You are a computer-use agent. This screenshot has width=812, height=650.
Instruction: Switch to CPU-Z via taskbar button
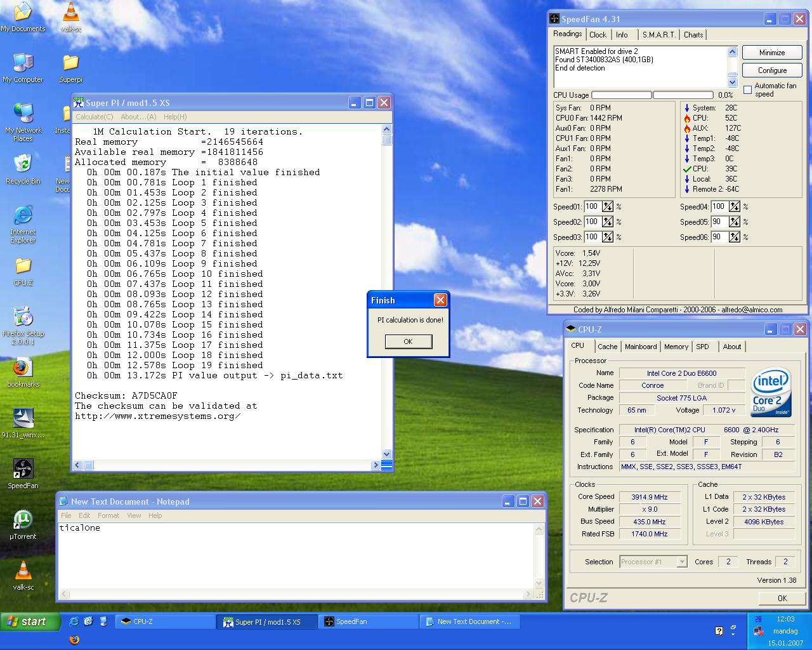pyautogui.click(x=165, y=621)
